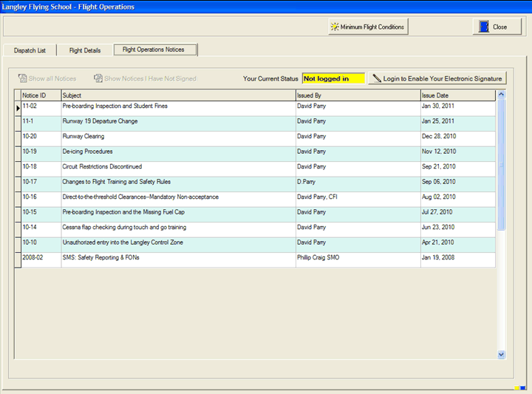
Task: Select row marker arrow for notice 11-02
Action: 18,106
